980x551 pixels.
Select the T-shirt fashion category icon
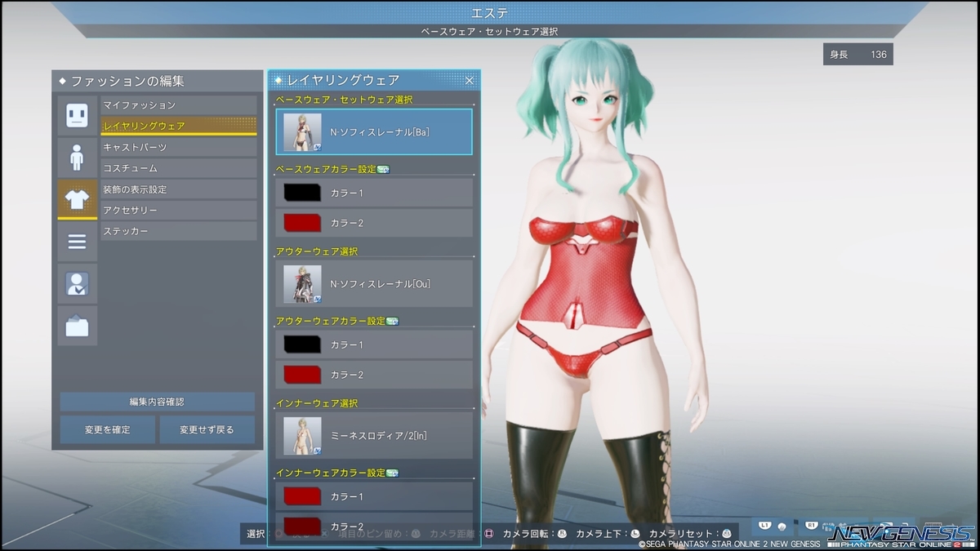pyautogui.click(x=77, y=200)
